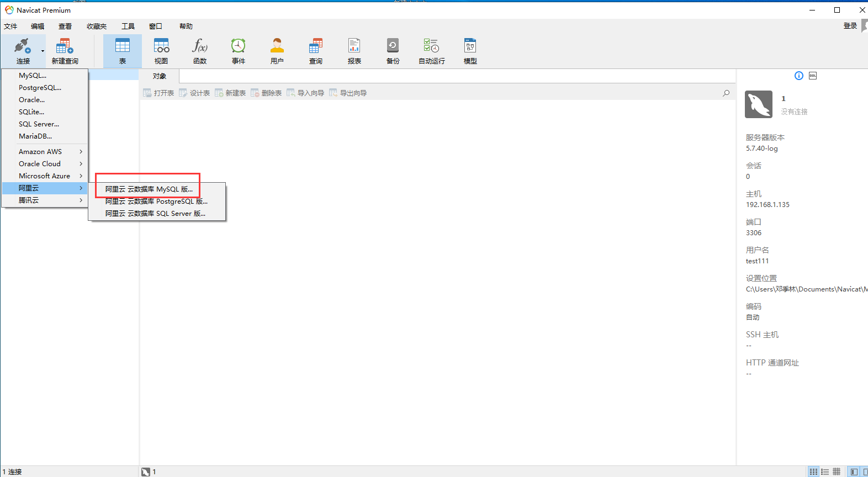Choose PostgreSQL... from the connection menu
Screen dimensions: 868x477
click(45, 88)
